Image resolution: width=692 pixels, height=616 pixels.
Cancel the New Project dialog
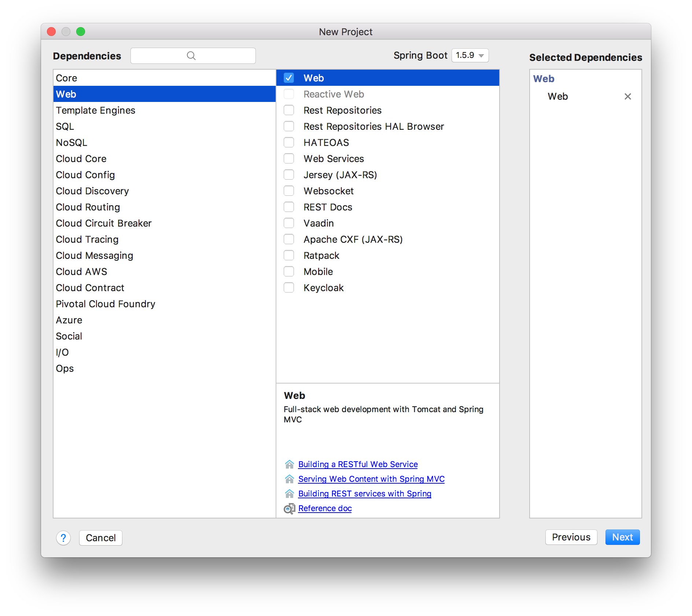click(x=101, y=538)
